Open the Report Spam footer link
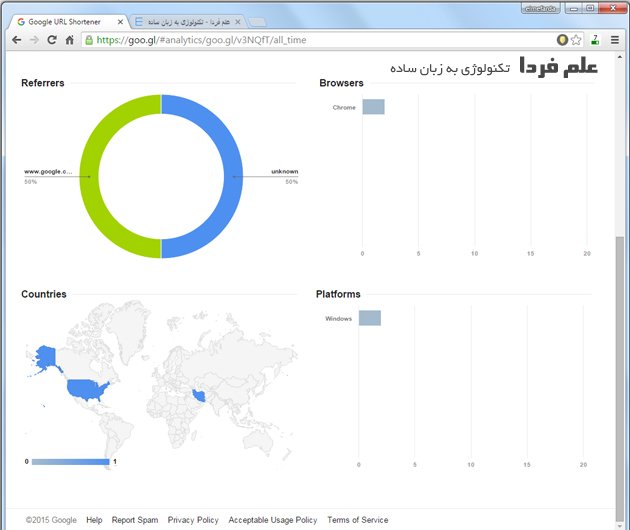The height and width of the screenshot is (530, 630). pyautogui.click(x=135, y=520)
